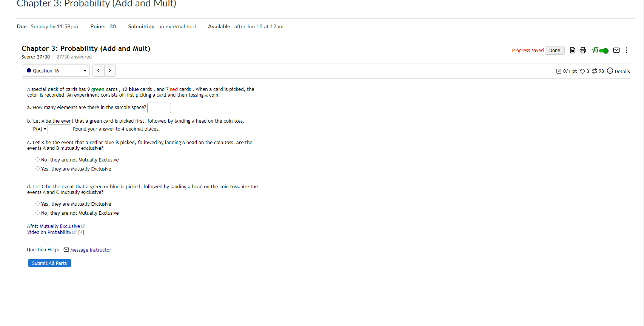
Task: Click the 'after Jun 13 at 12am' text
Action: (259, 26)
